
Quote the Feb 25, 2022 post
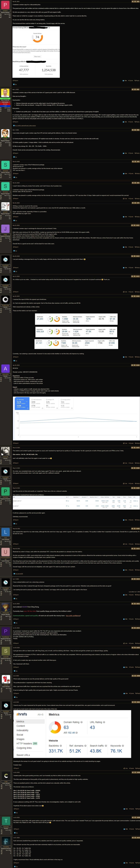(x=131, y=81)
